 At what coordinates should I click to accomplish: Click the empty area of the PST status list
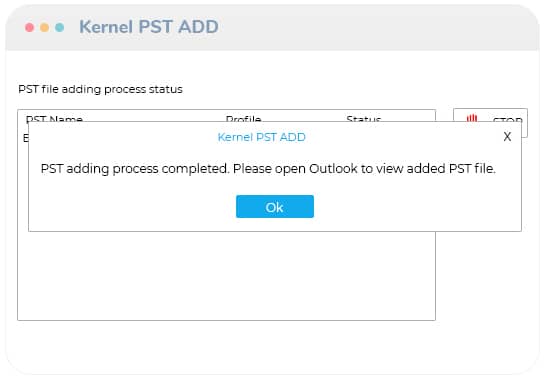coord(226,276)
